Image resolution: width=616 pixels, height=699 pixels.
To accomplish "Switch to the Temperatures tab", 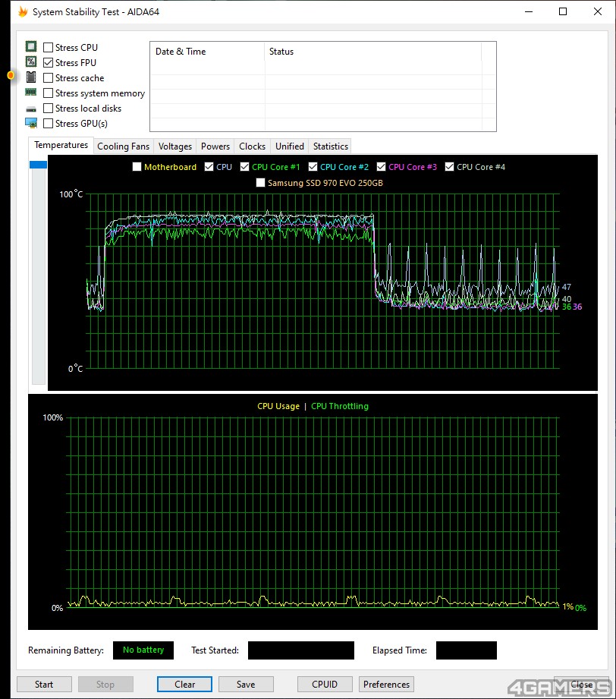I will coord(61,145).
